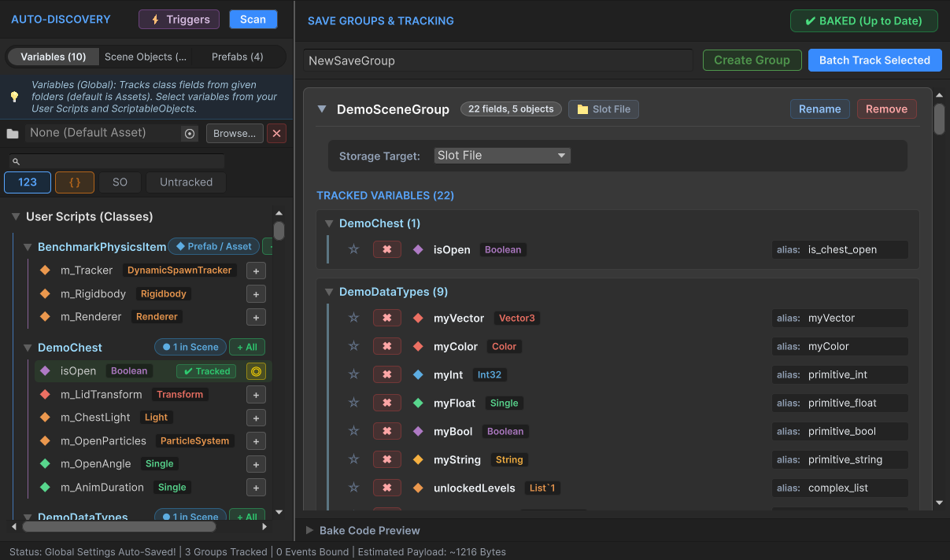Click the Prefab / Asset badge
950x560 pixels.
pos(214,246)
